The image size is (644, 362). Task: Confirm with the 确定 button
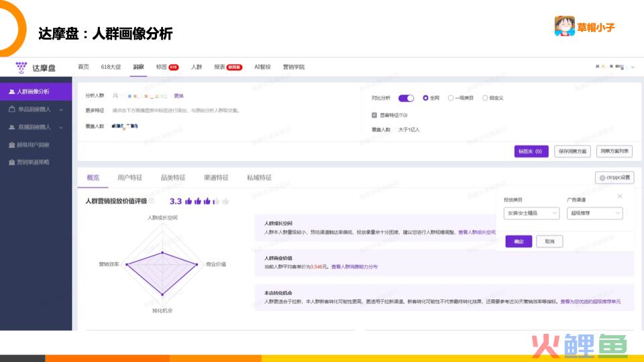[519, 241]
